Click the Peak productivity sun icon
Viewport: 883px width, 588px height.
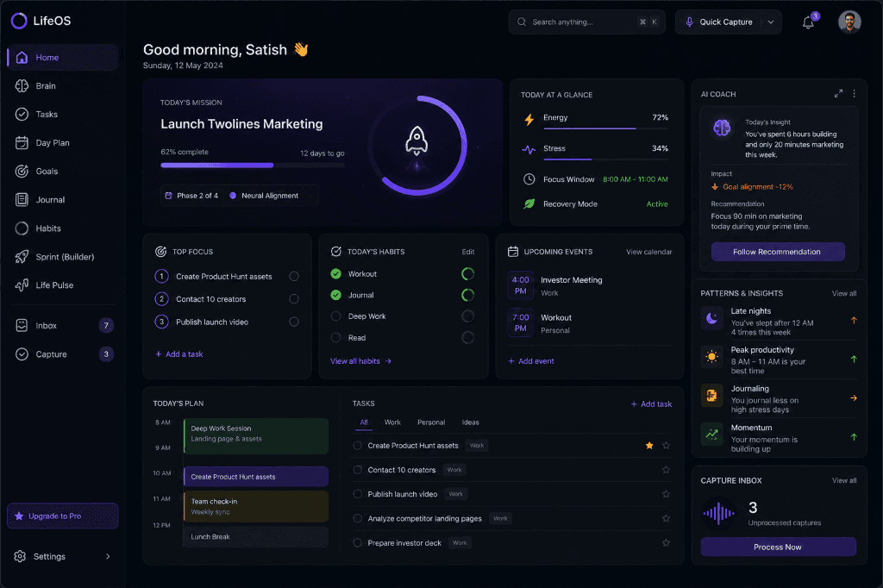[711, 357]
